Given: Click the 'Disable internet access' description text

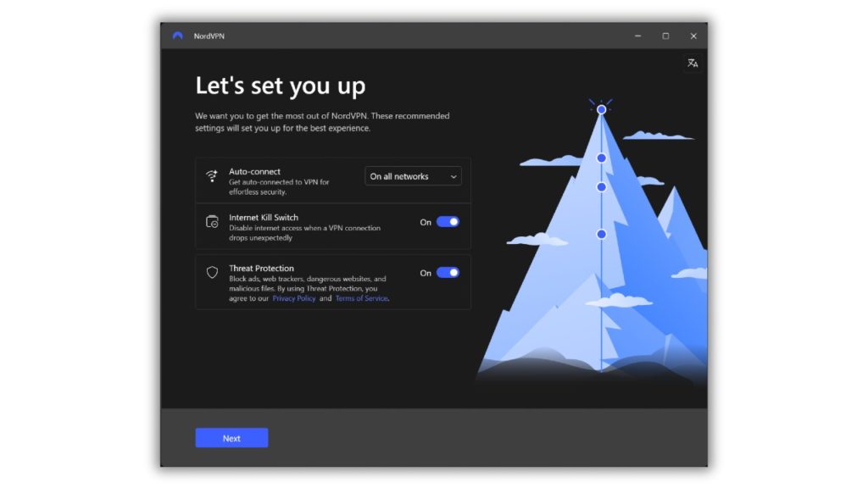Looking at the screenshot, I should 304,233.
